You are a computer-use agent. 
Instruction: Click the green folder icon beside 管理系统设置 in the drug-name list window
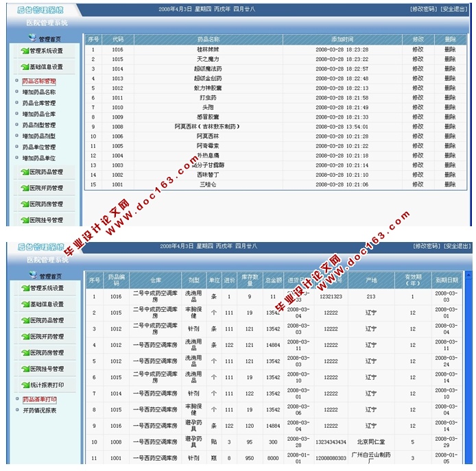coord(25,51)
